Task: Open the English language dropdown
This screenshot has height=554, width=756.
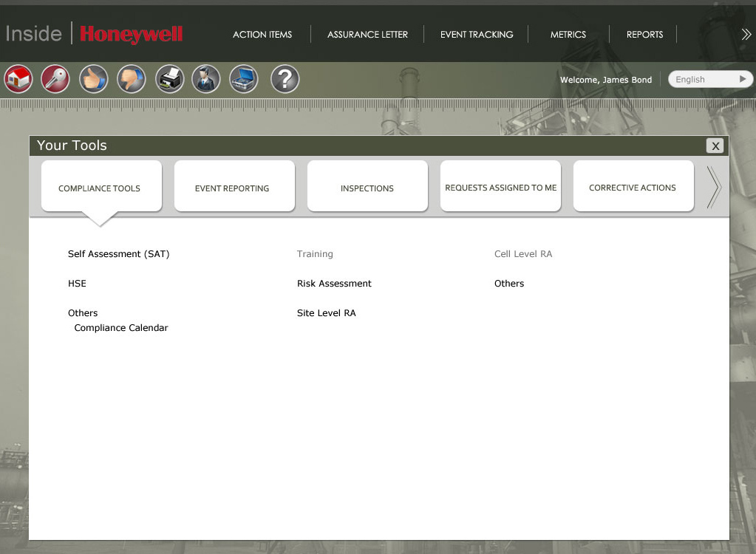Action: click(x=710, y=79)
